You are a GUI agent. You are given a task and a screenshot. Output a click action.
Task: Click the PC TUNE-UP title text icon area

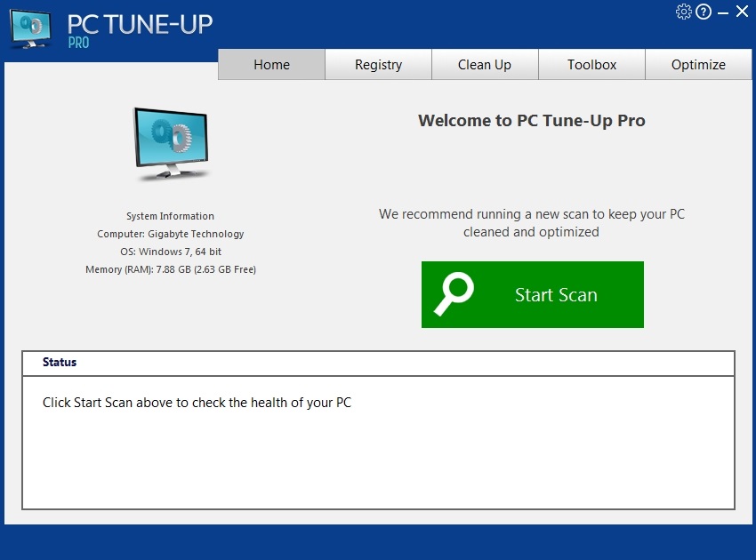pyautogui.click(x=140, y=24)
